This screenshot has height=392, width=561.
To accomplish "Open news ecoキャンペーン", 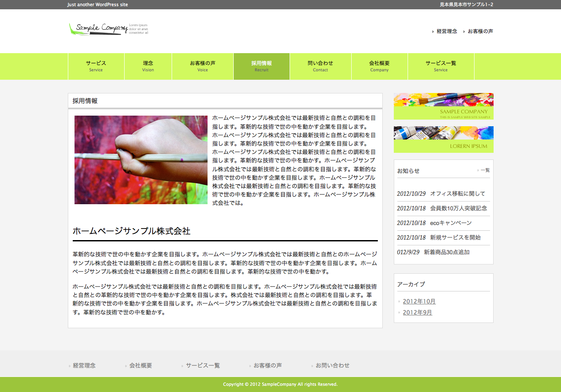I will point(451,223).
